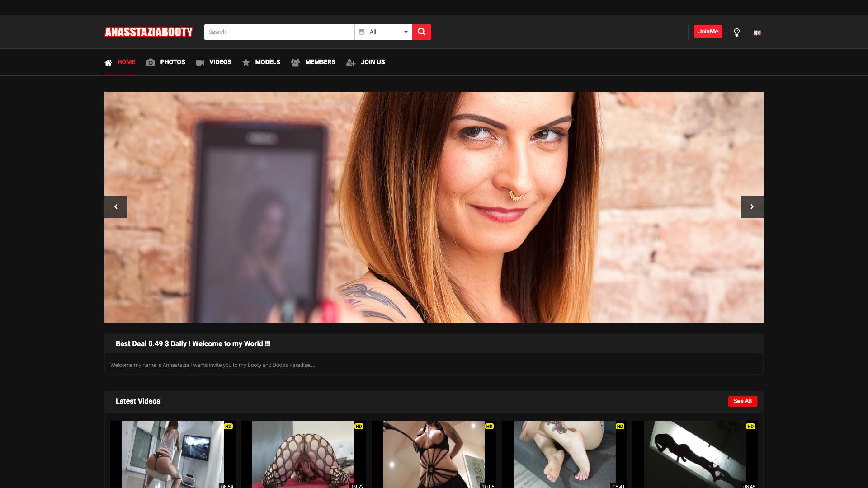868x488 pixels.
Task: Open the Videos menu item
Action: point(220,62)
